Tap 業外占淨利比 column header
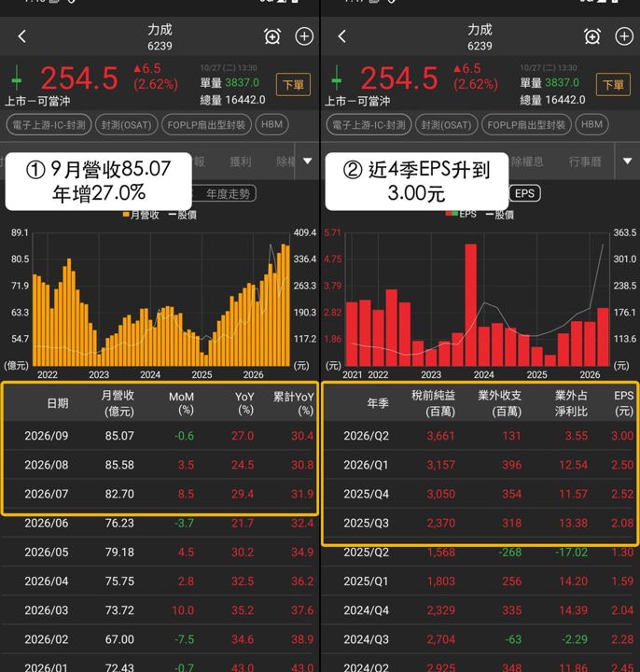 (571, 403)
